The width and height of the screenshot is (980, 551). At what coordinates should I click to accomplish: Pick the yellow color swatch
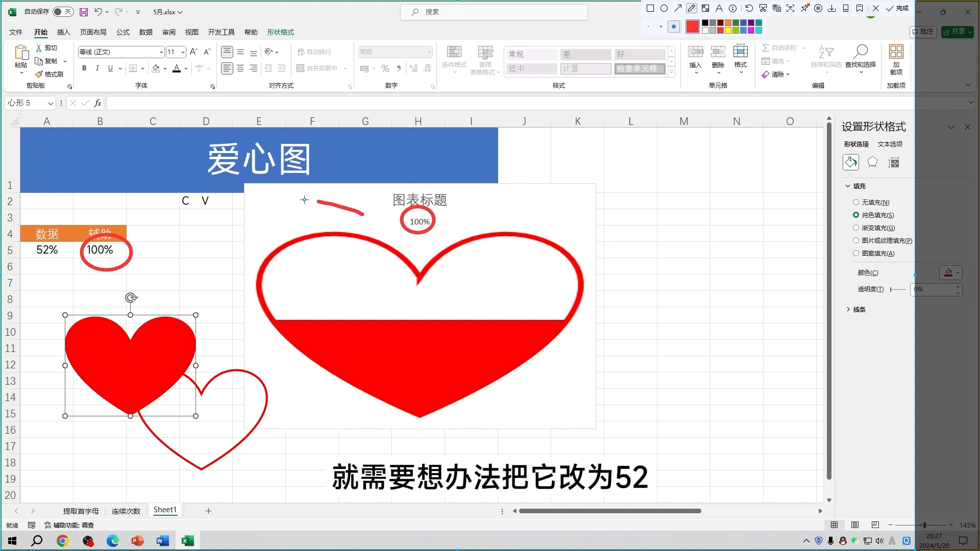[728, 31]
